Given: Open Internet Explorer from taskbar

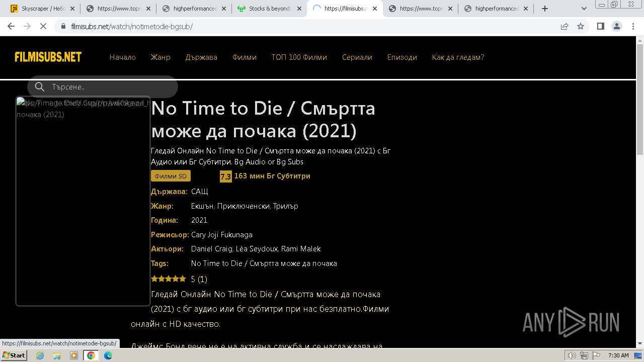Looking at the screenshot, I should tap(40, 355).
